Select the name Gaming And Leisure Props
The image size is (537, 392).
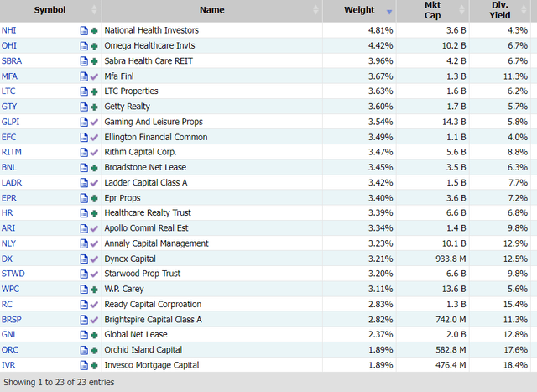[154, 122]
